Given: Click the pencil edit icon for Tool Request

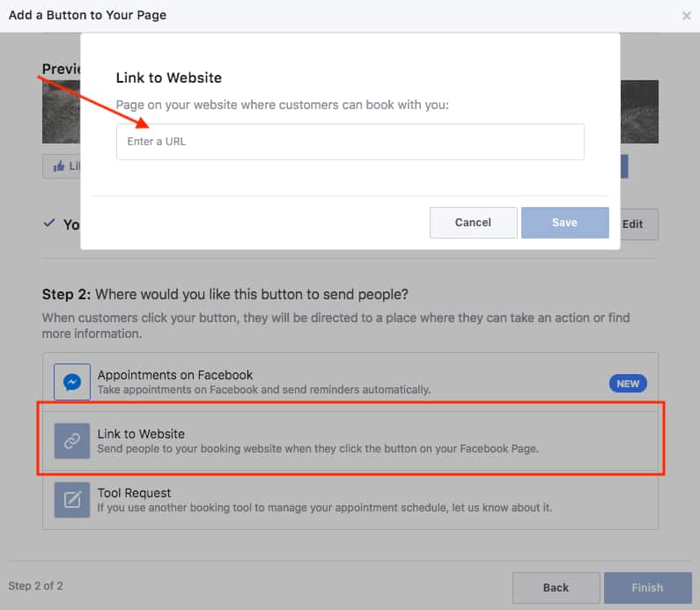Looking at the screenshot, I should point(72,500).
